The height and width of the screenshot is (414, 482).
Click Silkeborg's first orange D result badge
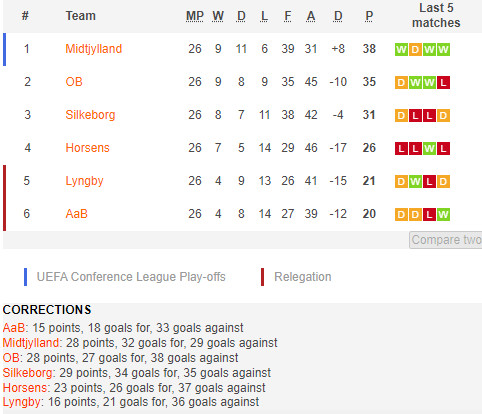point(401,116)
